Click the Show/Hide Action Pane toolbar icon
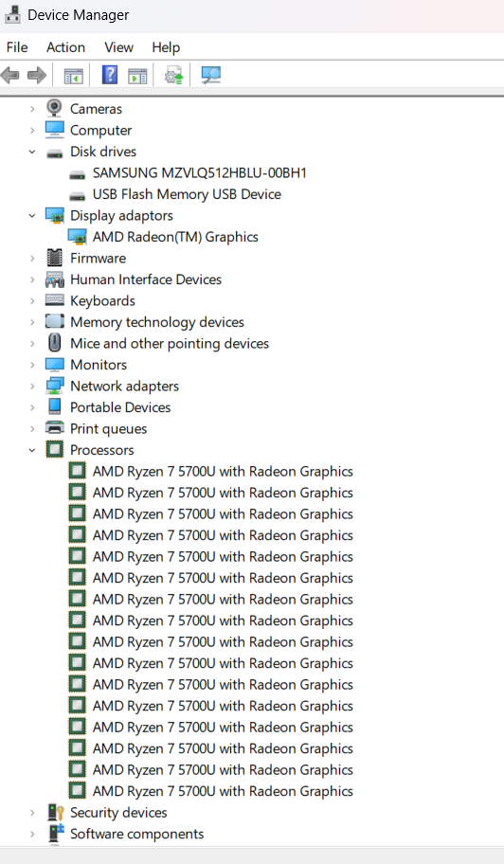504x864 pixels. (x=137, y=76)
